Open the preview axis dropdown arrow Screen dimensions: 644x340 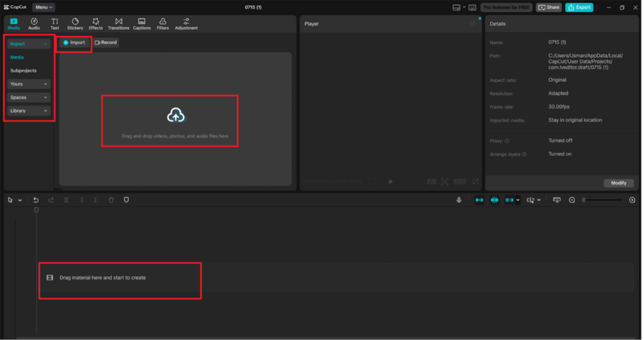point(539,200)
